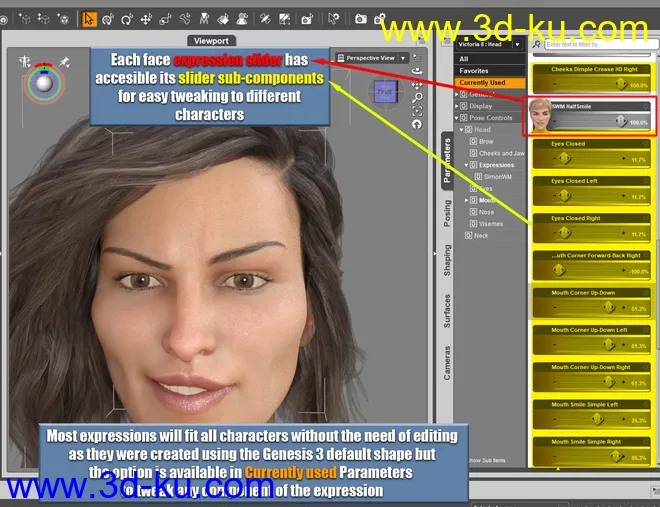Click the Mouth Smile Simple Left slider handle
The image size is (660, 507).
597,420
